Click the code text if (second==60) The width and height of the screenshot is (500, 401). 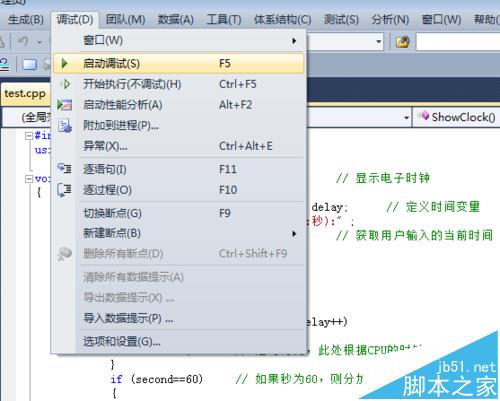pos(157,379)
